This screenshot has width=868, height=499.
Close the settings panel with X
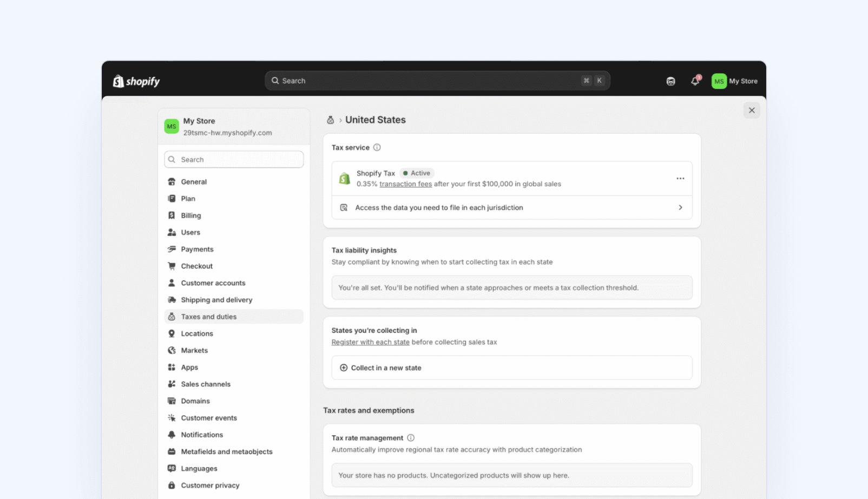tap(752, 110)
